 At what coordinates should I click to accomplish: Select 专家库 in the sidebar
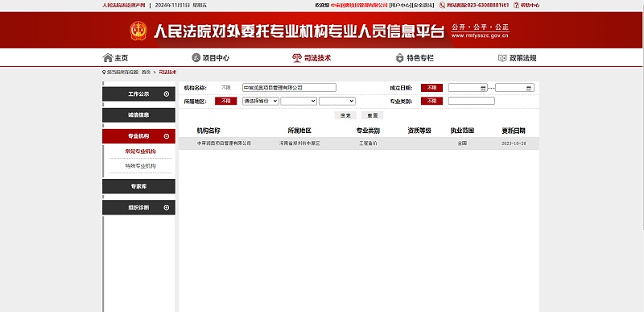pyautogui.click(x=138, y=186)
